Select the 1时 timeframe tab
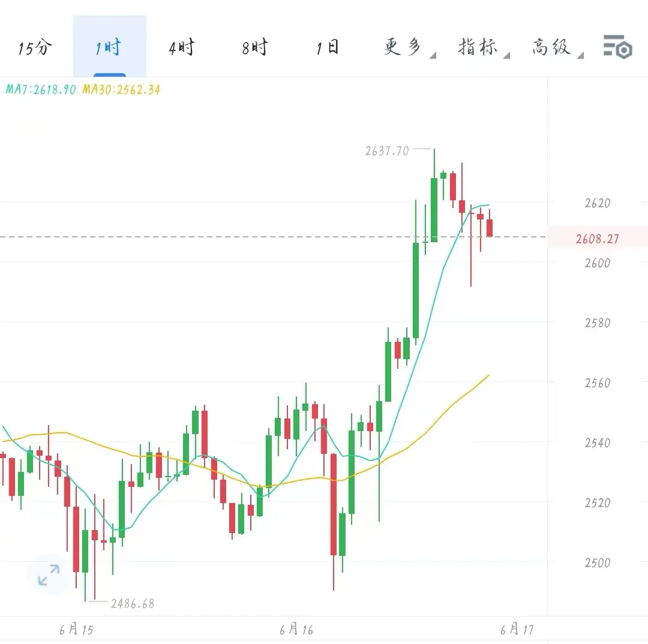The height and width of the screenshot is (644, 648). point(110,47)
